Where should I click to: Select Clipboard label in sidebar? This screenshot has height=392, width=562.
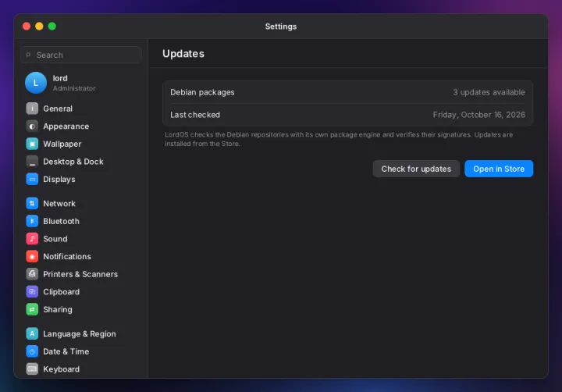62,291
